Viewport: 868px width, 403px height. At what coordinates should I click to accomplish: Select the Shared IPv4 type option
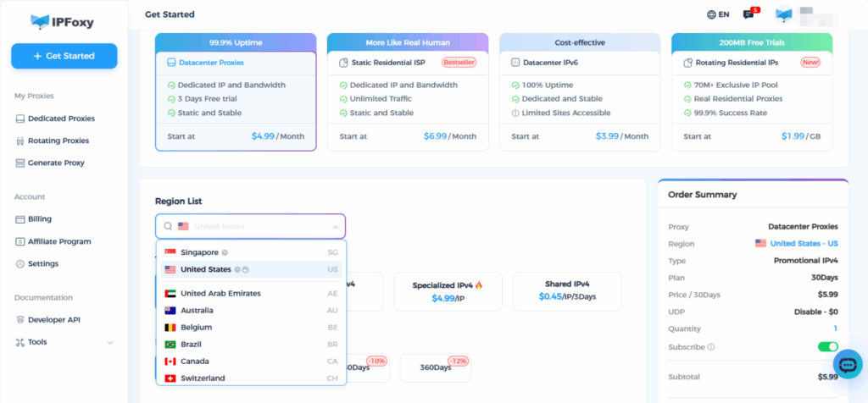tap(567, 291)
